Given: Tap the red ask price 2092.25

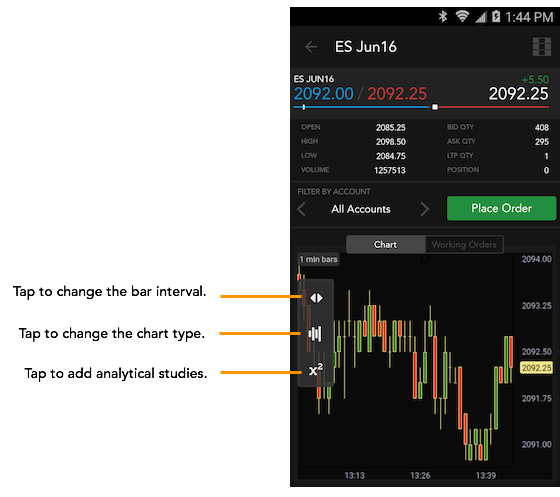Looking at the screenshot, I should (x=397, y=94).
